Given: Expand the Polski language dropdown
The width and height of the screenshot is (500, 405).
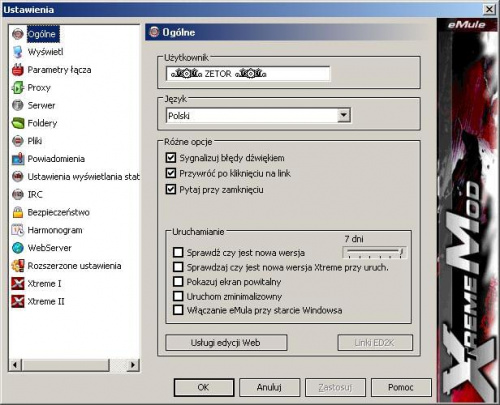Looking at the screenshot, I should (343, 115).
